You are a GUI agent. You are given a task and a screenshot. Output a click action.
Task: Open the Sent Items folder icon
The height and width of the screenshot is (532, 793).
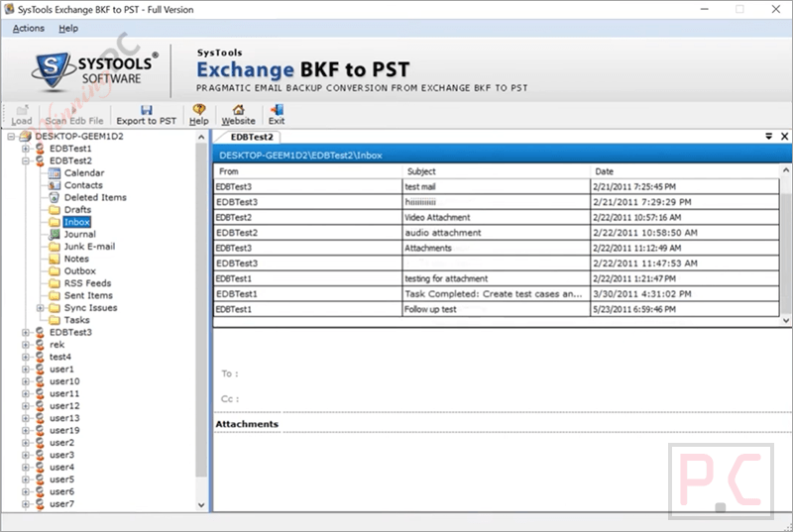click(x=55, y=295)
